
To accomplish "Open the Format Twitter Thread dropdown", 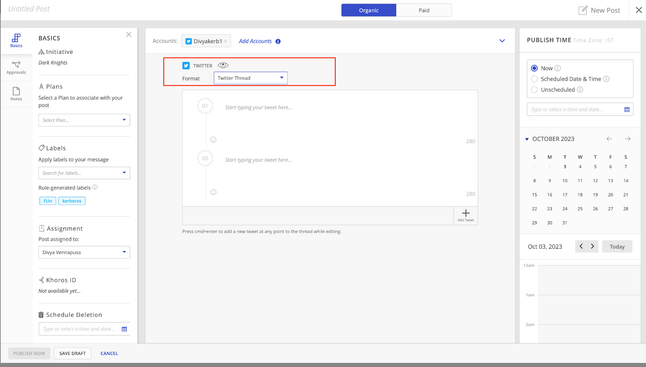I will coord(250,78).
